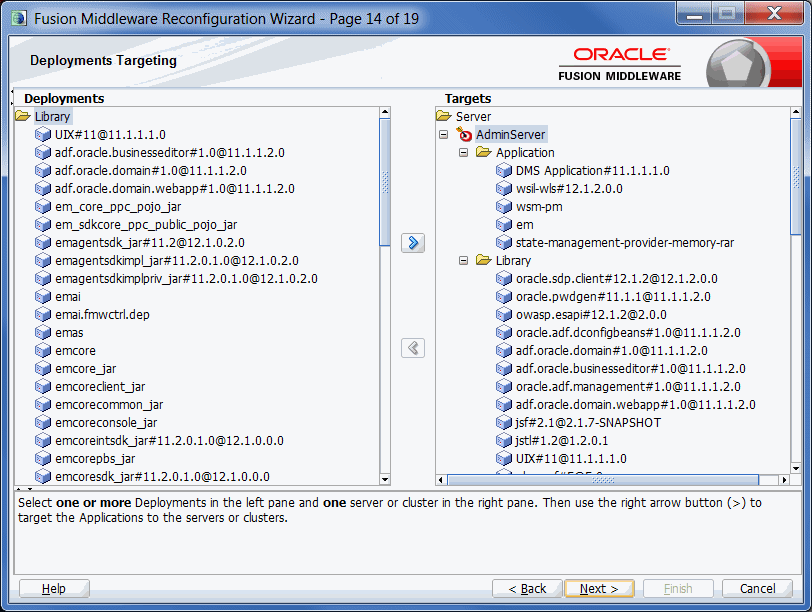The width and height of the screenshot is (812, 612).
Task: Click the AdminServer target icon
Action: tap(464, 134)
